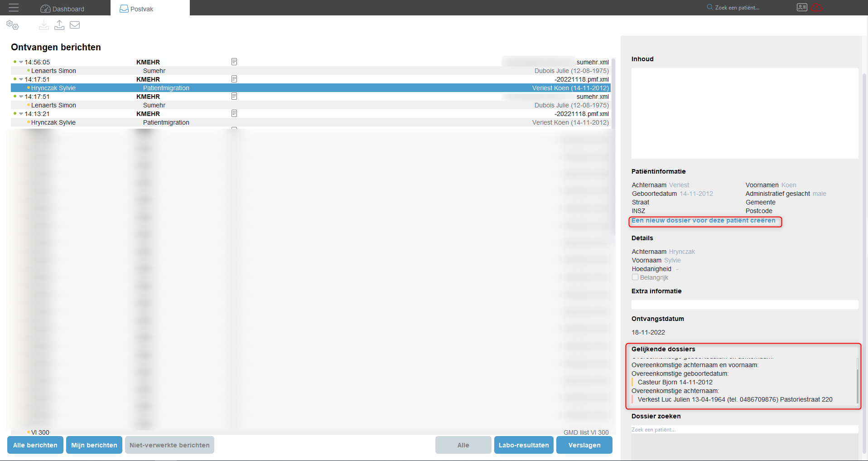The image size is (868, 461).
Task: Filter to Mijn berichten
Action: point(94,445)
